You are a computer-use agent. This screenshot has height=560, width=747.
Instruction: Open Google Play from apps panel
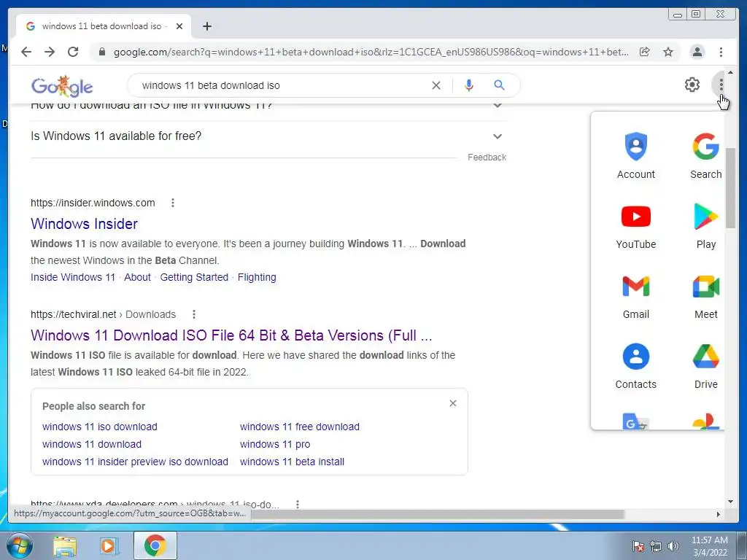pyautogui.click(x=705, y=226)
